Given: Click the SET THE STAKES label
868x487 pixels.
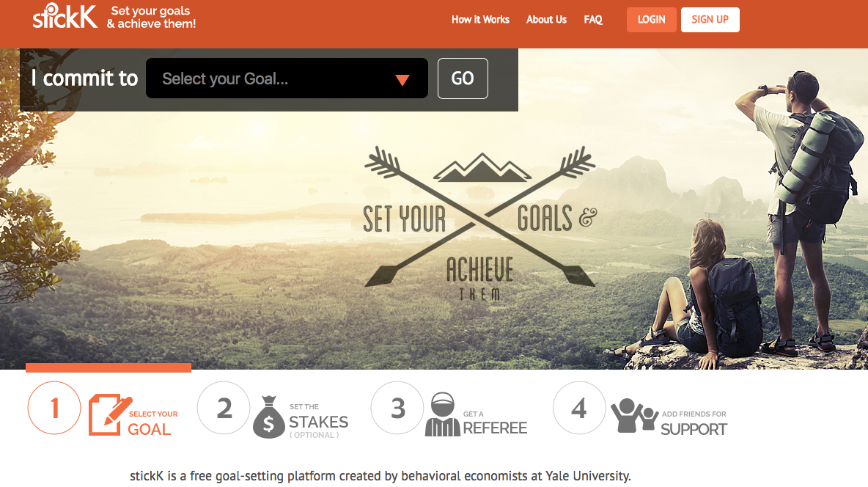Looking at the screenshot, I should pos(318,421).
